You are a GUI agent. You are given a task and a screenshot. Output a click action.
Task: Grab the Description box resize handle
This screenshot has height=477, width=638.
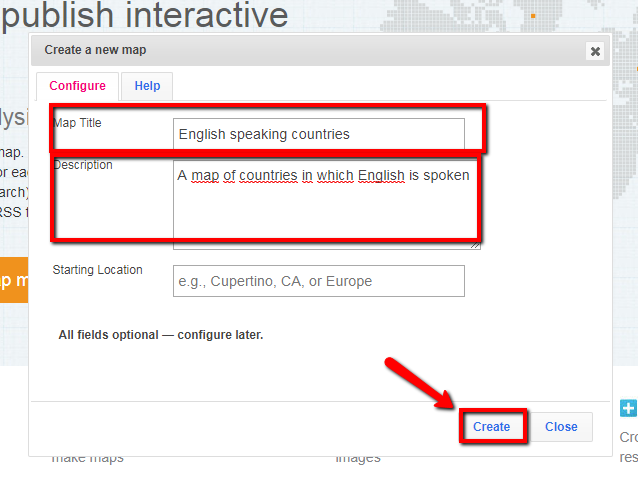coord(475,243)
